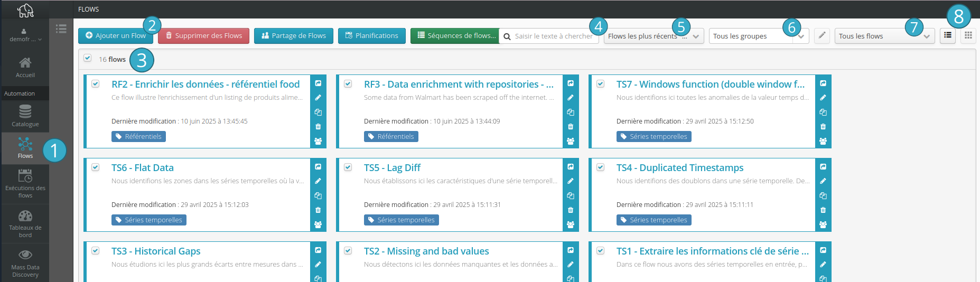Screen dimensions: 980x282
Task: Click the 'Référentiels' tag on RF2 card
Action: pyautogui.click(x=138, y=136)
